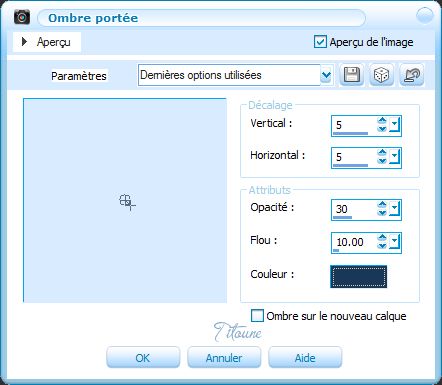Screen dimensions: 442x385
Task: Open the Horizontal value slider popup
Action: tap(394, 157)
